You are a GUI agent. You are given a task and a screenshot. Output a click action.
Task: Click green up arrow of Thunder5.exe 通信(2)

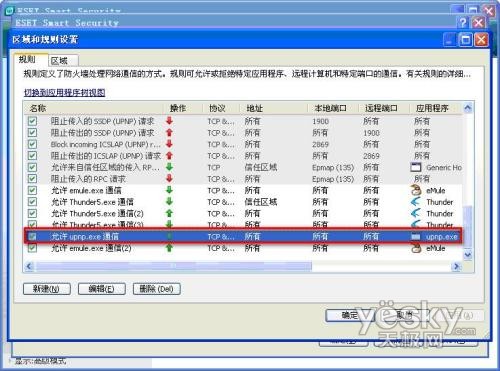point(169,213)
